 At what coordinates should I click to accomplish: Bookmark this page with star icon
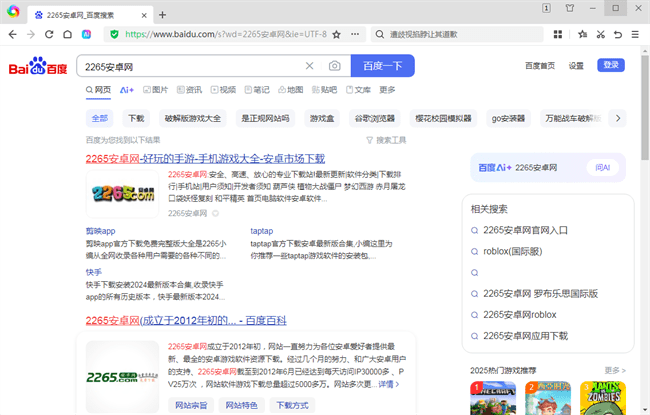click(336, 34)
